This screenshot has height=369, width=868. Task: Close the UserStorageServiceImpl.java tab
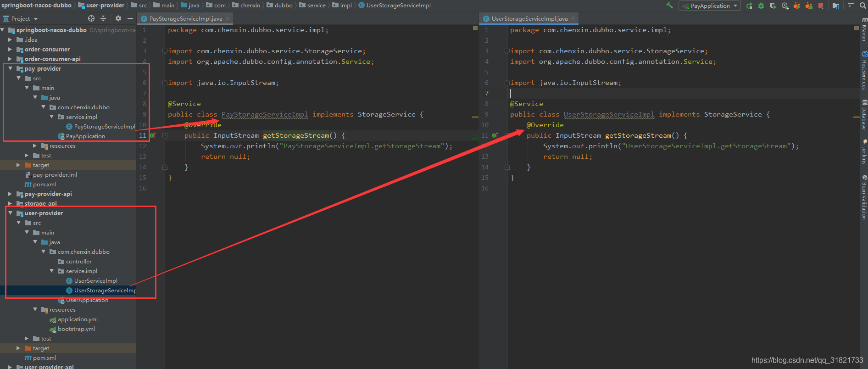click(573, 18)
